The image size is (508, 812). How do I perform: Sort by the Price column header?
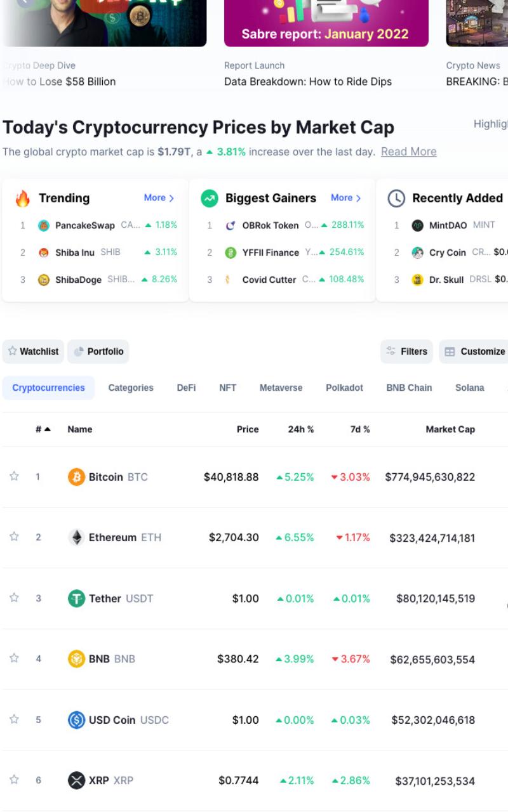pyautogui.click(x=248, y=429)
